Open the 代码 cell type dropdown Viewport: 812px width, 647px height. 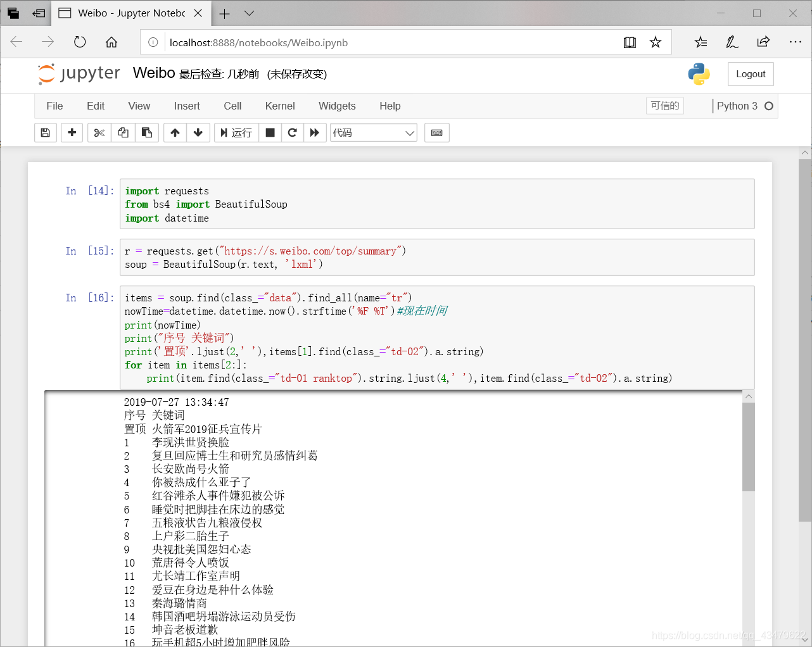click(374, 132)
